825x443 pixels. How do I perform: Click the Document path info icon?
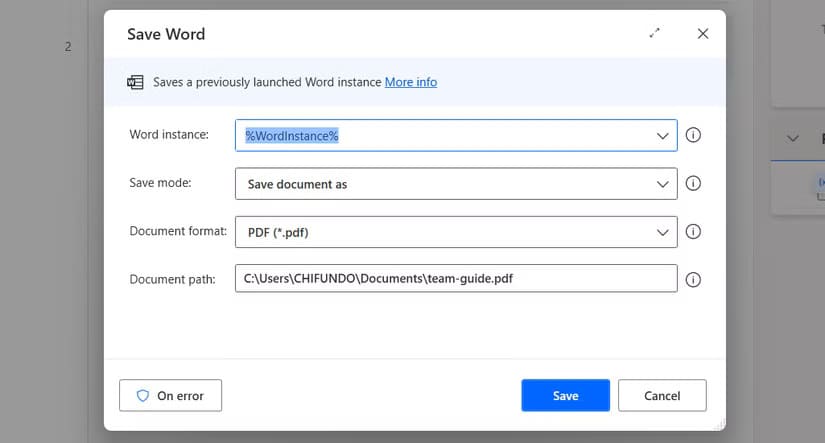tap(693, 279)
